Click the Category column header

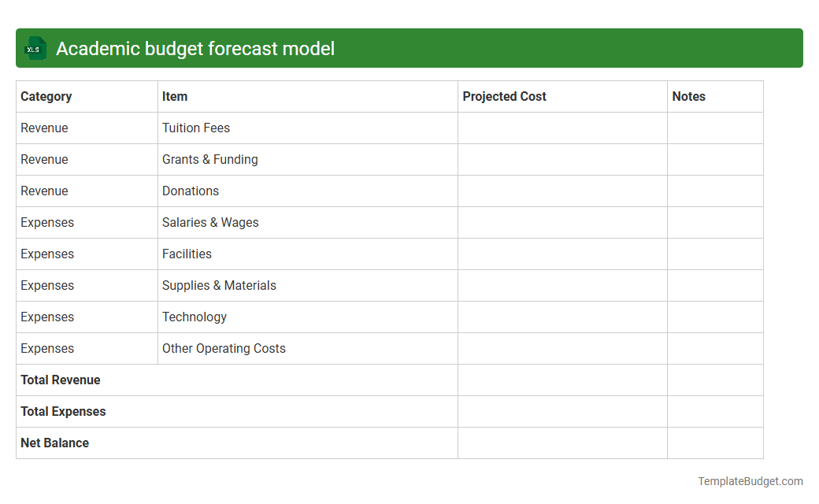46,96
